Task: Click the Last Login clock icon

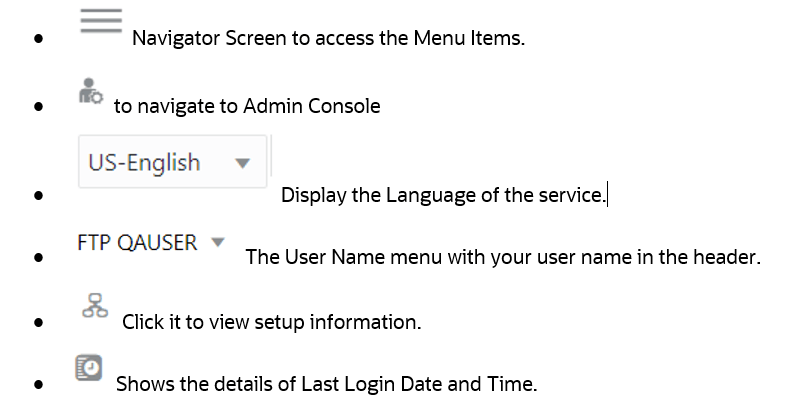Action: pyautogui.click(x=91, y=367)
